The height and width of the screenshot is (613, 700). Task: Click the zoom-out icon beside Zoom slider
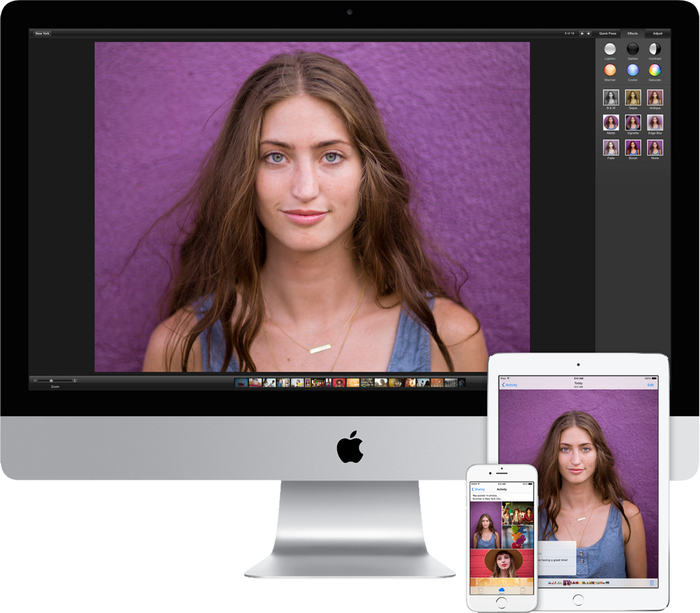(35, 380)
